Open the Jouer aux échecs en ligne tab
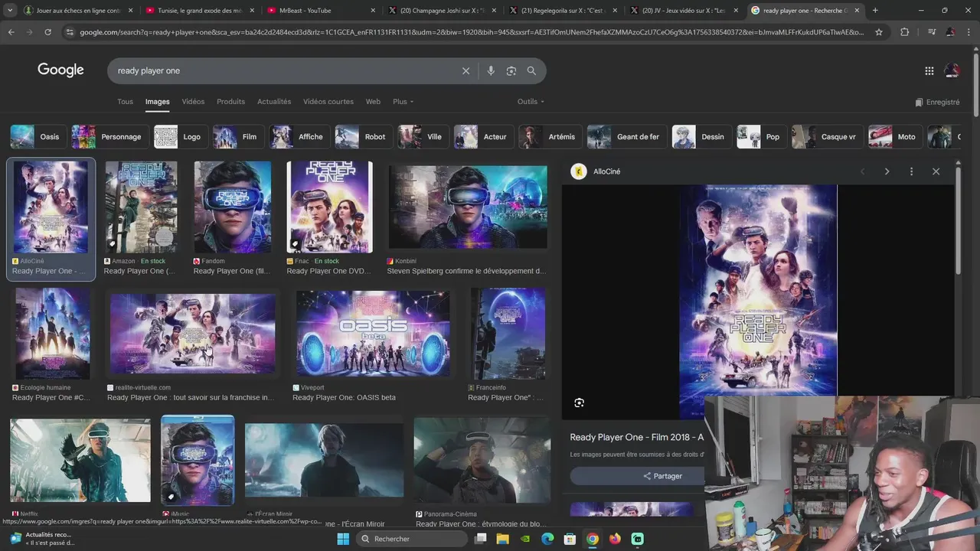The width and height of the screenshot is (980, 551). 78,11
